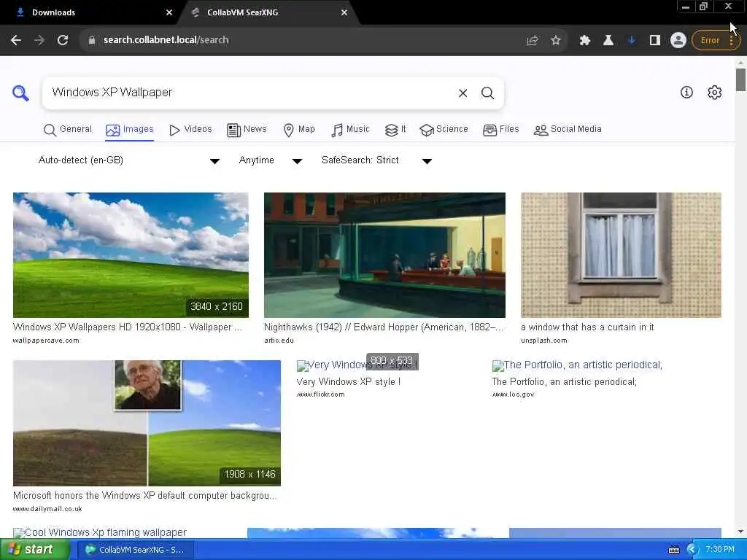
Task: Open the Nighthawks painting thumbnail
Action: 384,254
